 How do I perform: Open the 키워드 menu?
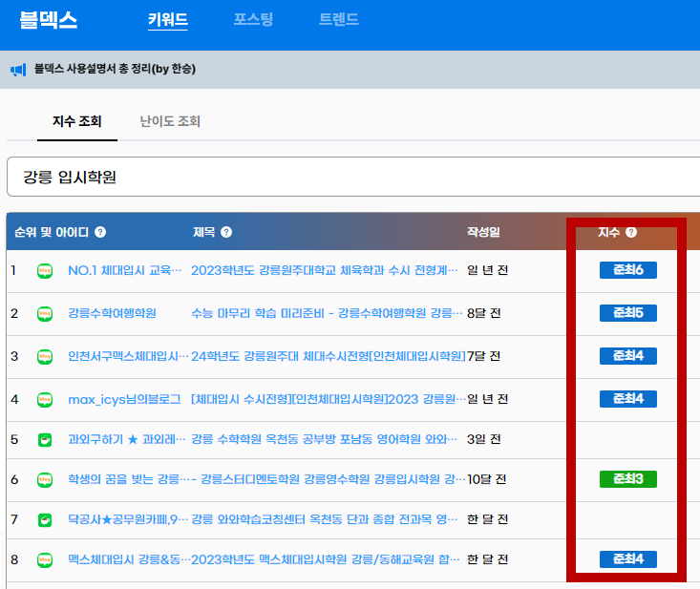[x=168, y=20]
